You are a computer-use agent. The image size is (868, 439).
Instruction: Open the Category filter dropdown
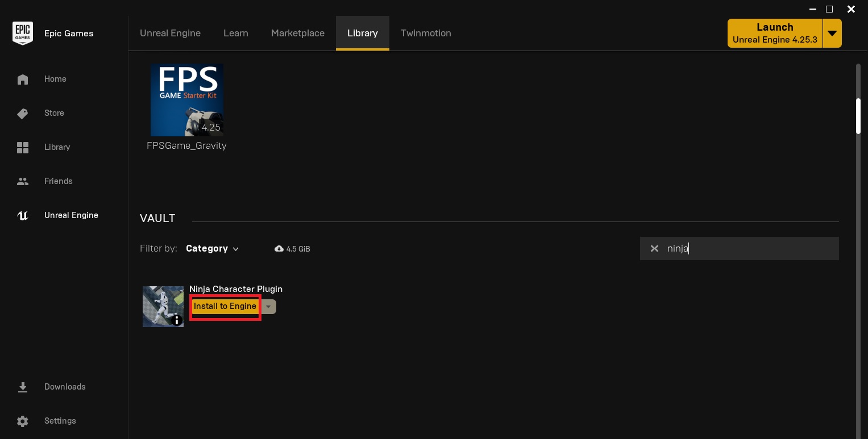click(212, 249)
